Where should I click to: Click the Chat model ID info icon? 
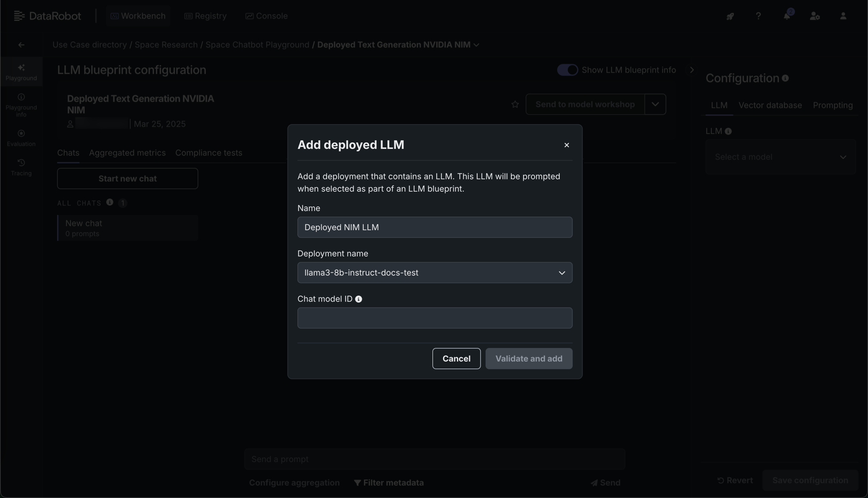(358, 299)
